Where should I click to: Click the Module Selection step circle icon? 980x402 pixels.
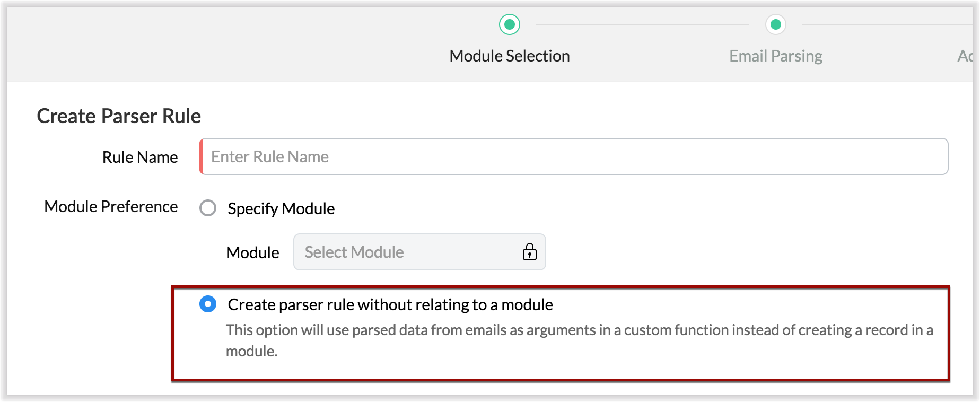tap(510, 24)
